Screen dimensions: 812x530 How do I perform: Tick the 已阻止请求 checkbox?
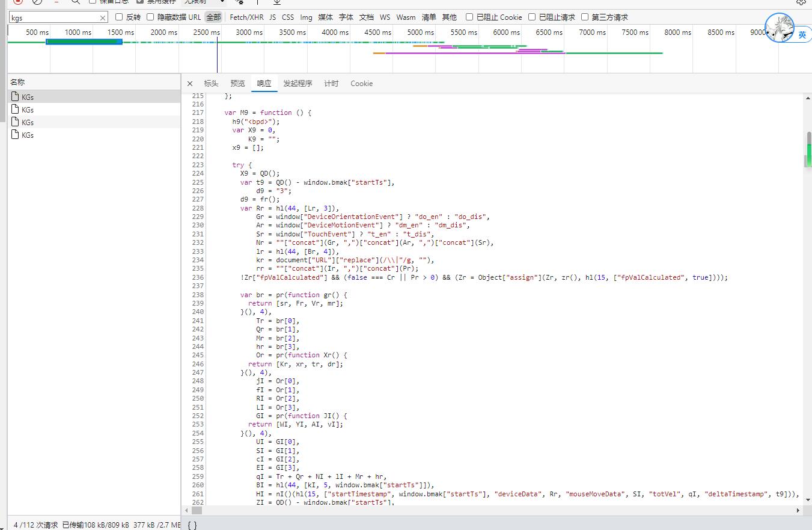pyautogui.click(x=532, y=17)
